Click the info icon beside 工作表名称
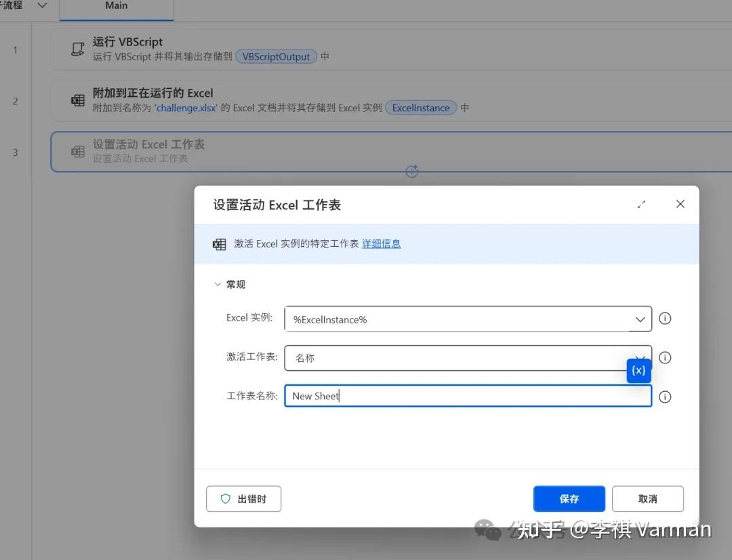 tap(665, 397)
